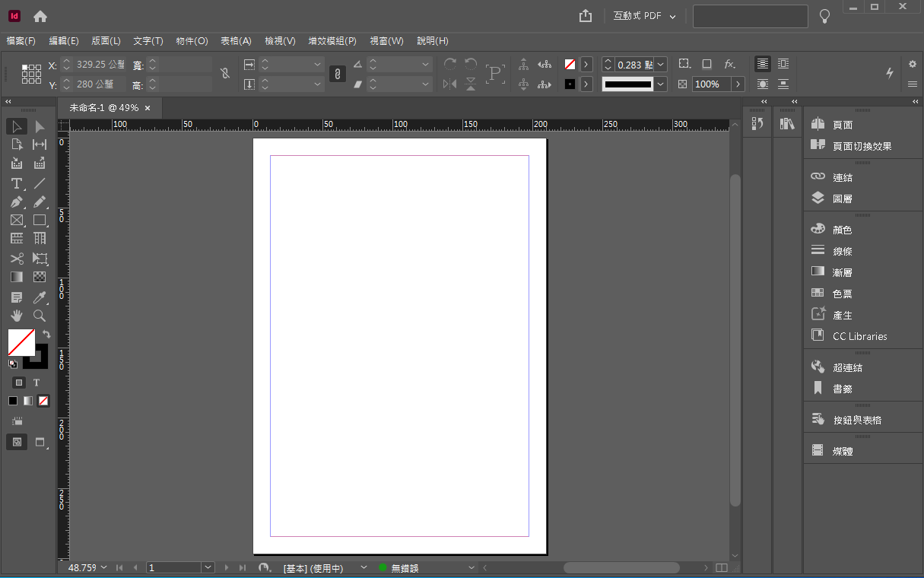This screenshot has width=924, height=578.
Task: Select the Content Collector tool
Action: tap(17, 163)
